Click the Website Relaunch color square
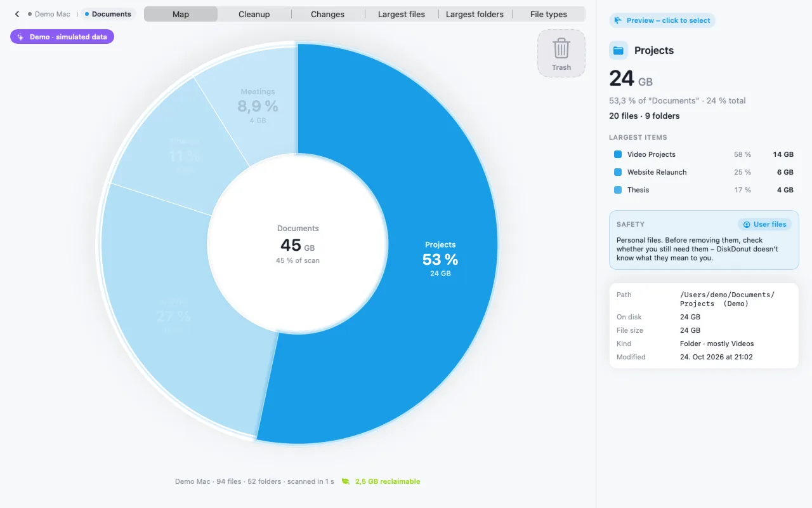Screen dimensions: 812x508 click(618, 172)
